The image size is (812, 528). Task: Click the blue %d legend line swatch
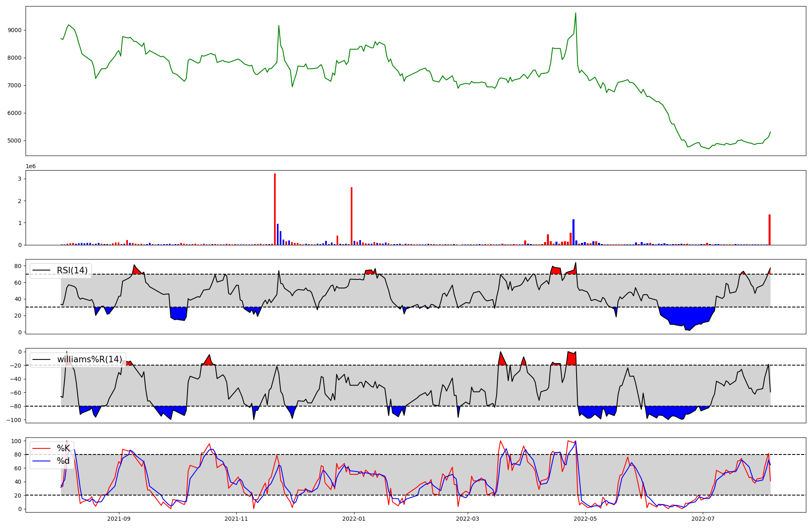tap(41, 461)
